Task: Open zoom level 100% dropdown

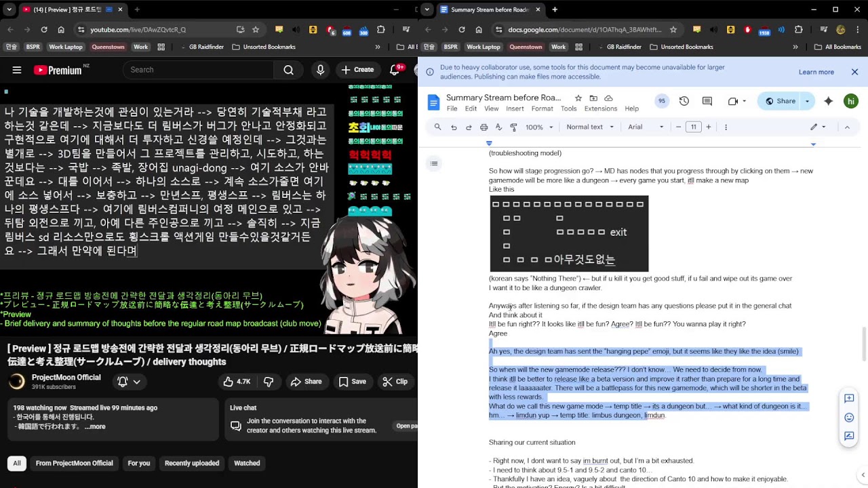Action: 540,127
